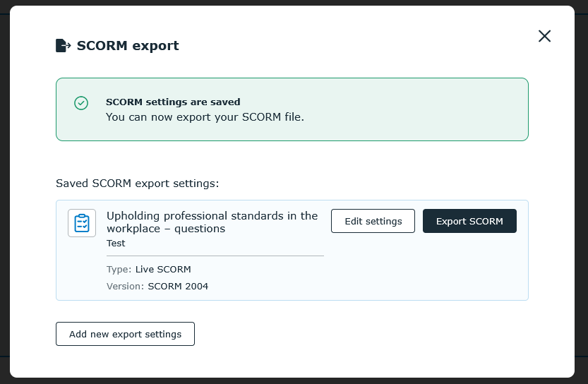Click the "SCORM 2004" version value
588x384 pixels.
coord(178,286)
